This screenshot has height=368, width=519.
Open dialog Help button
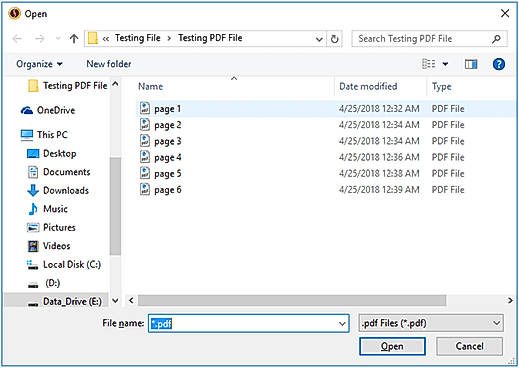[499, 64]
